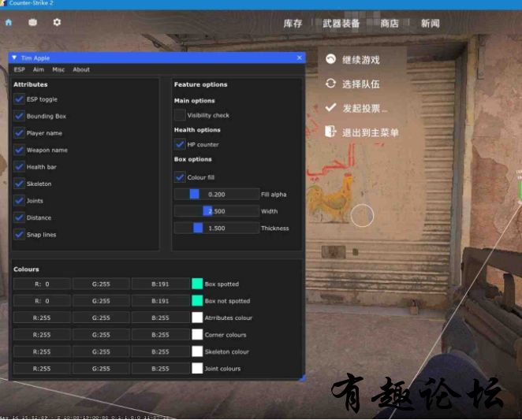Click the resize grip of Tim Apple window
Viewport: 522px width, 420px height.
[x=302, y=377]
